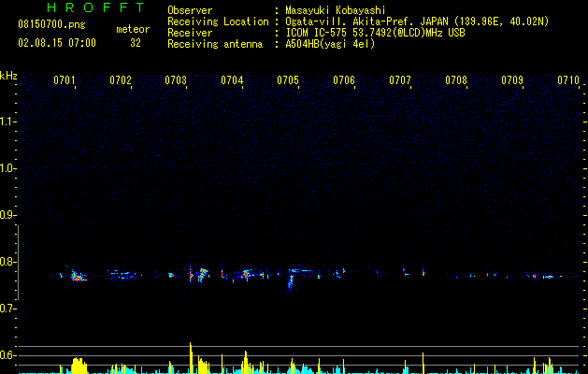
Task: Click the date stamp 02.08.15 07:00
Action: pos(57,43)
